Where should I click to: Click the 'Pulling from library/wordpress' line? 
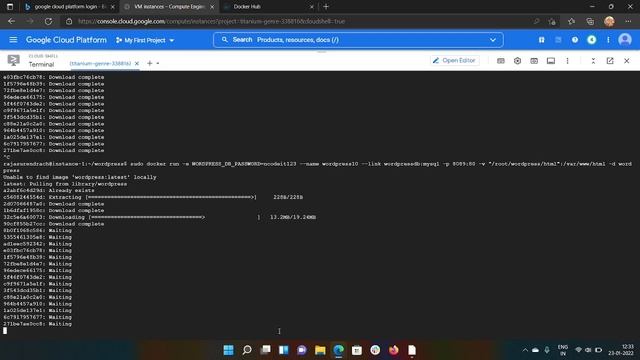[65, 184]
